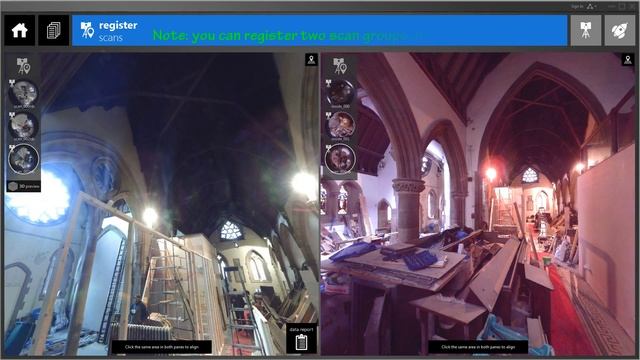Open the scanner tripod button at top right
The image size is (640, 360).
tap(585, 30)
